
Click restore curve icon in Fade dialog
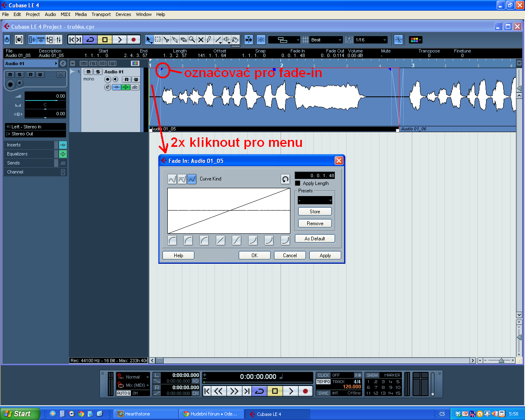pos(285,179)
